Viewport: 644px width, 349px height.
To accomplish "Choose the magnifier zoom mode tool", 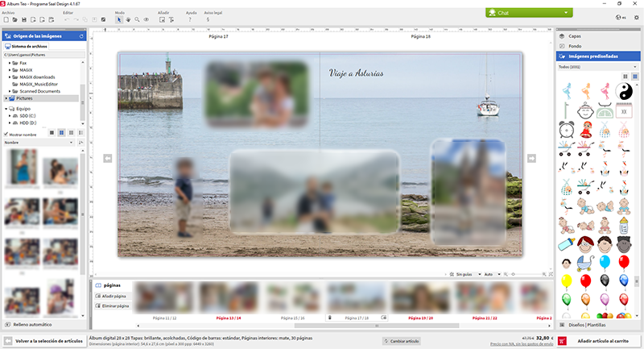I will coord(137,19).
